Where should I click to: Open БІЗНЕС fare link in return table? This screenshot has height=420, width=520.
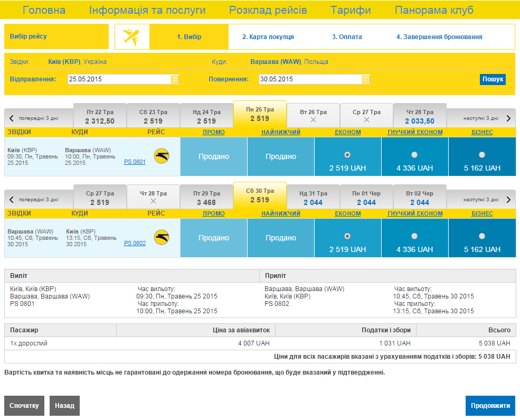(482, 213)
